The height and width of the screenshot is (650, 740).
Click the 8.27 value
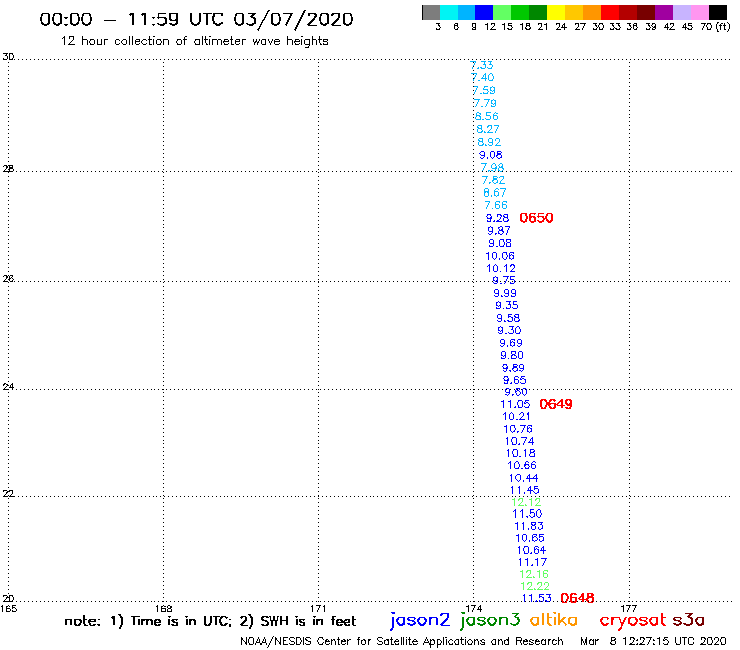pos(488,129)
